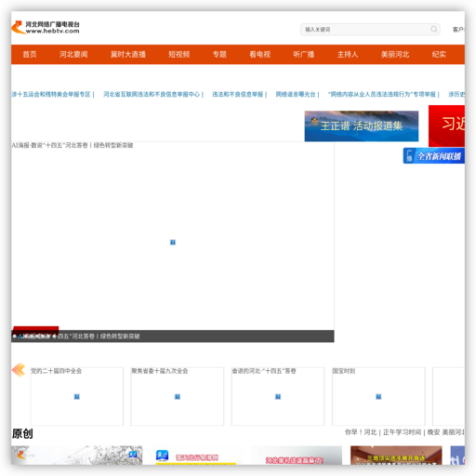476x476 pixels.
Task: Open the 网络内容从业人员违法违规行为 专项举报 link
Action: pos(382,94)
